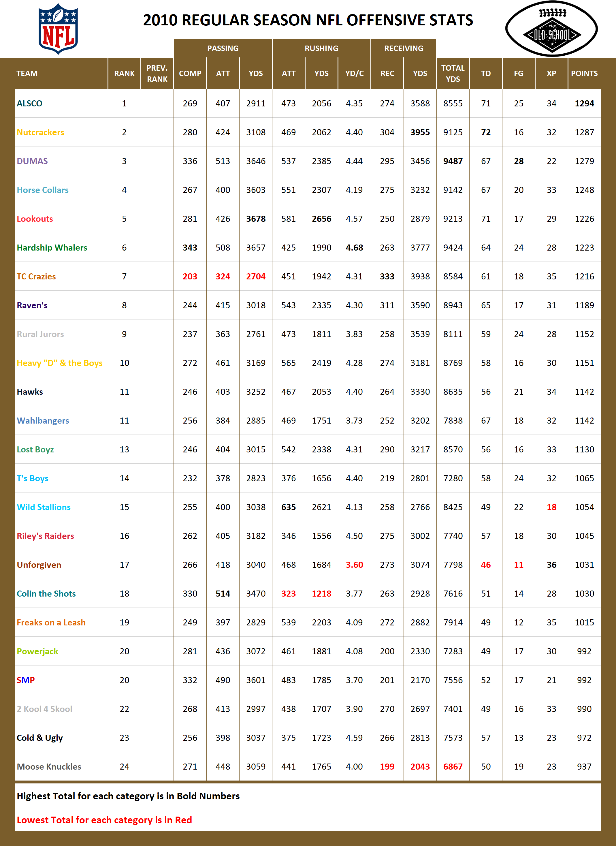Click the POINTS column header
This screenshot has width=616, height=846.
[x=585, y=74]
